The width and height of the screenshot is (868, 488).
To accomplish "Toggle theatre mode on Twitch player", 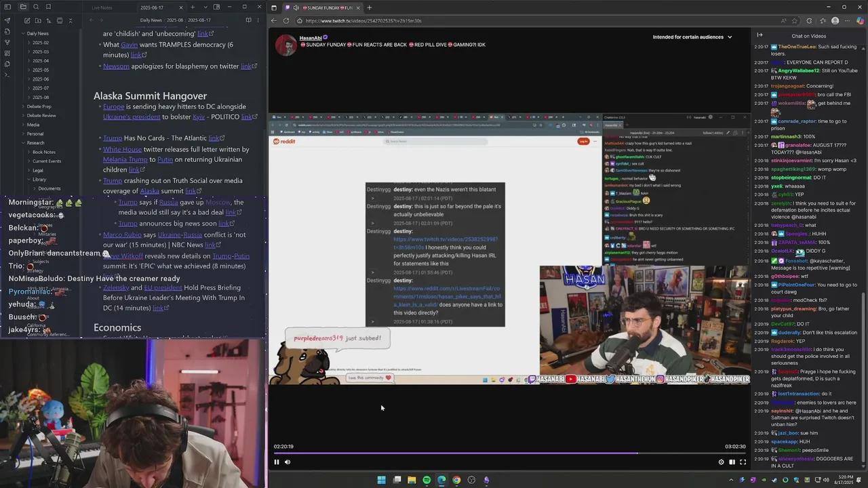I will (x=732, y=462).
